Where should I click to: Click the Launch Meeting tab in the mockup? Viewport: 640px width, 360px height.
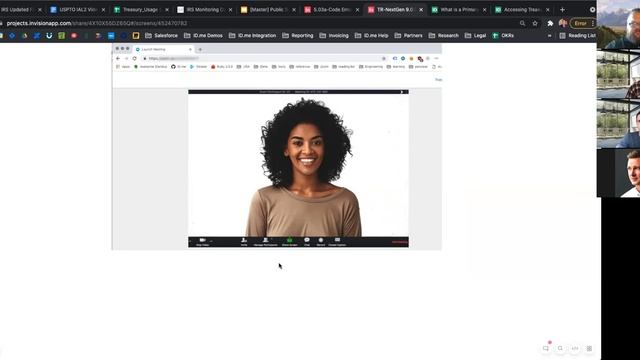click(x=163, y=49)
